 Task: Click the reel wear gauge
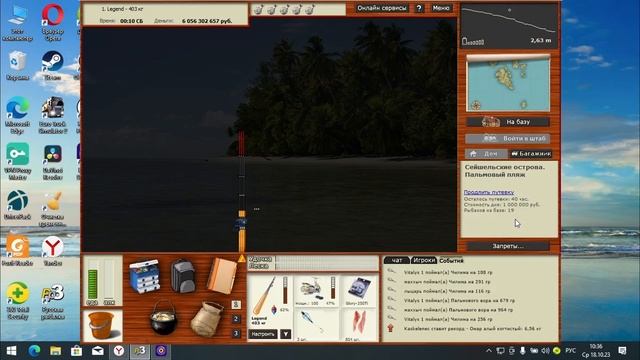pyautogui.click(x=333, y=288)
